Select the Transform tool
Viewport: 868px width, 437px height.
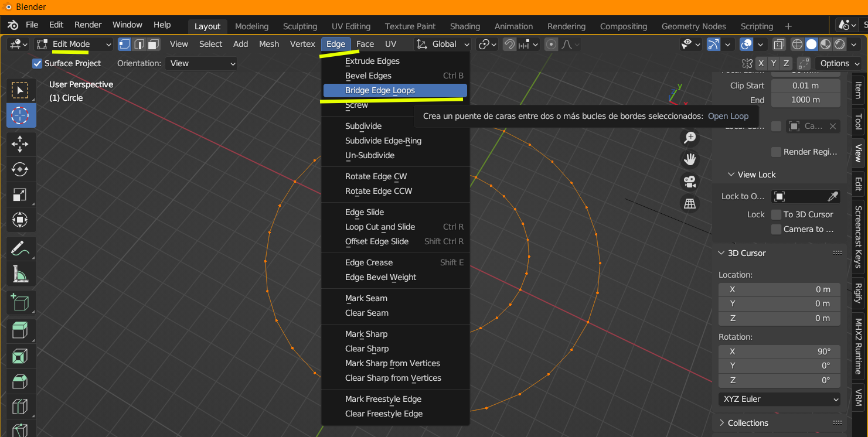[20, 220]
